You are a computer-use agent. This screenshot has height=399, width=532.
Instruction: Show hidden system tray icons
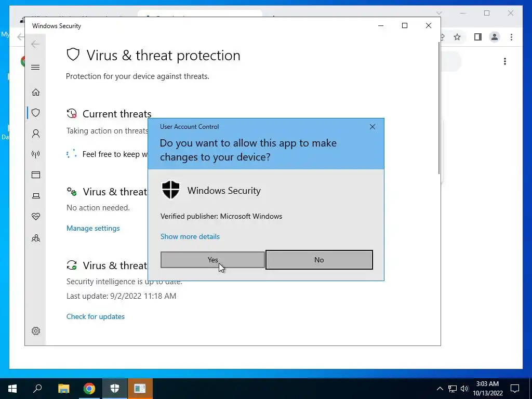440,389
